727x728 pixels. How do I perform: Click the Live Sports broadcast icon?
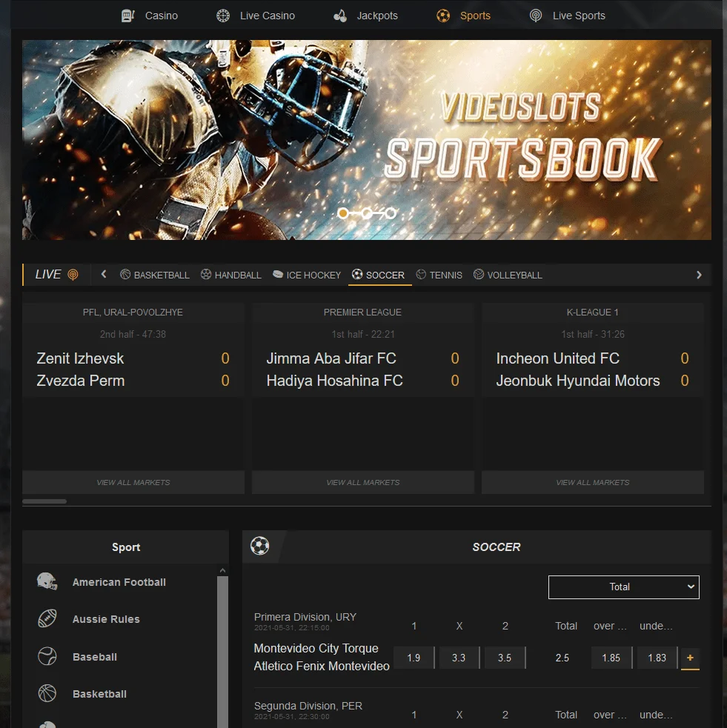click(536, 16)
